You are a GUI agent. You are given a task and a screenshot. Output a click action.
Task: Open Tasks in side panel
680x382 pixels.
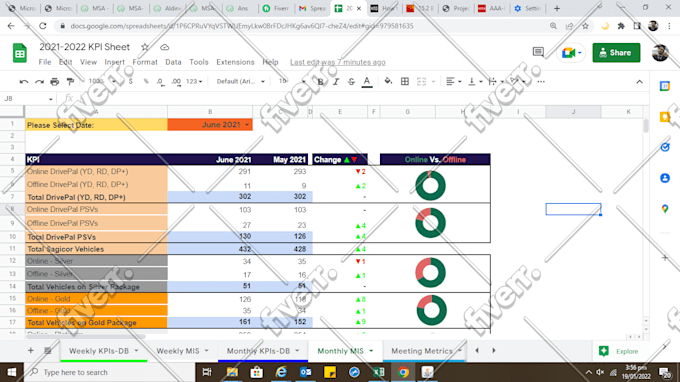point(665,147)
